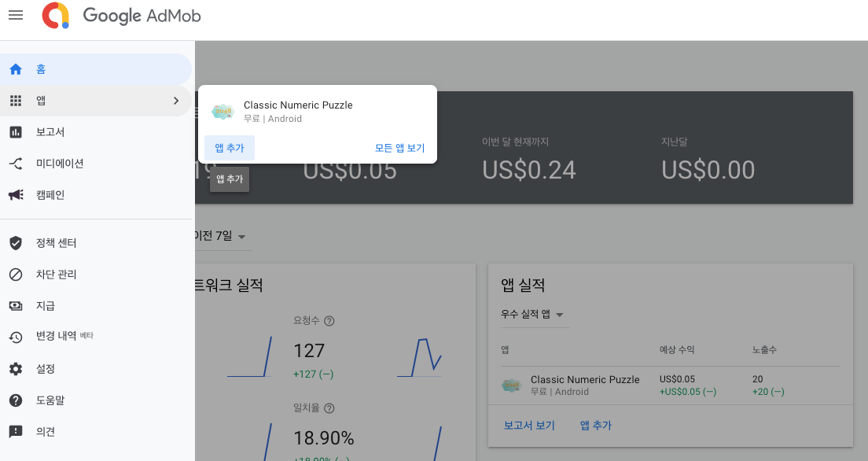868x461 pixels.
Task: Click the 차단 관리 block icon
Action: (16, 275)
